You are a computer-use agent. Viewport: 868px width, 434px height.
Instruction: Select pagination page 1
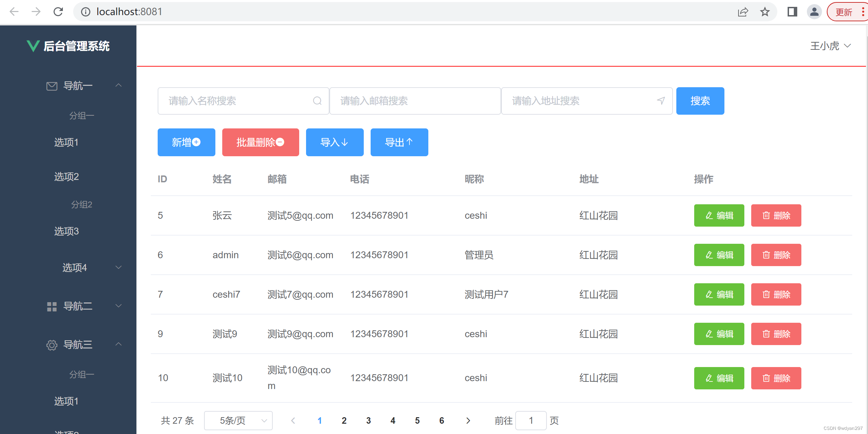pos(320,421)
